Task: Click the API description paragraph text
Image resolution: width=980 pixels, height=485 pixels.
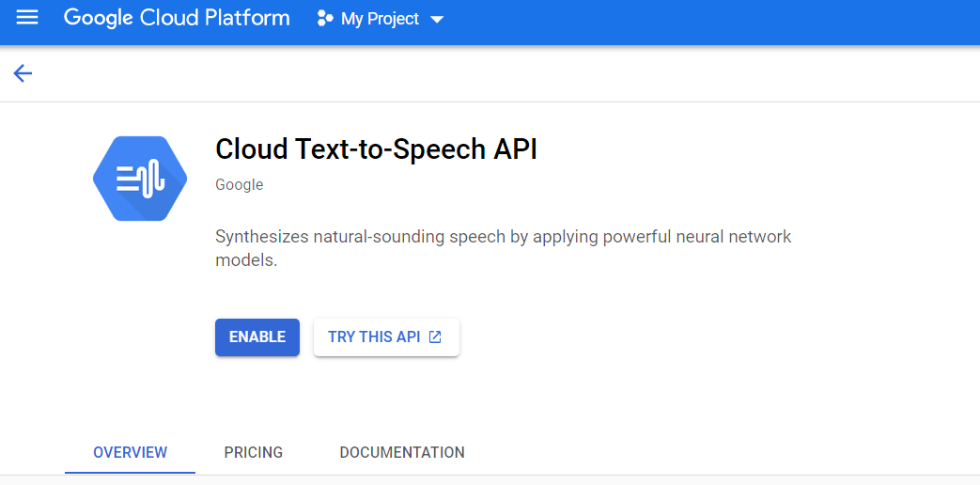Action: (x=503, y=248)
